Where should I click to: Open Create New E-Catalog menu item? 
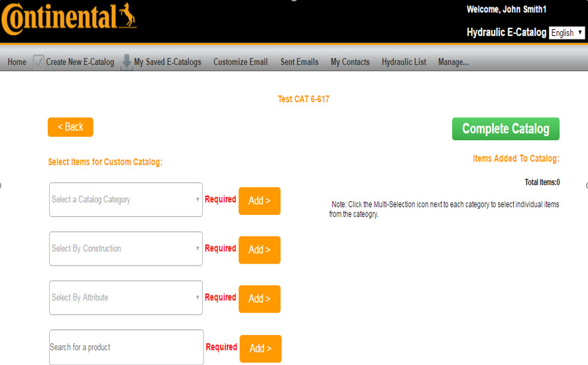(80, 62)
